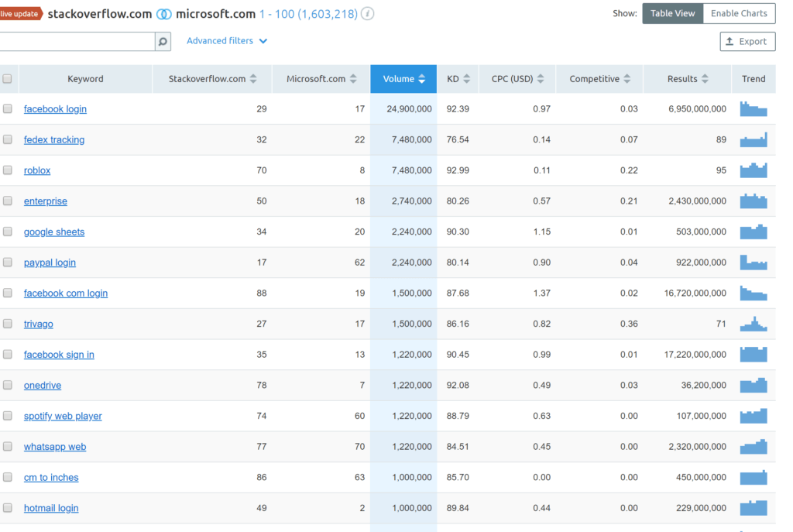Open the whatsapp web keyword link
This screenshot has height=532, width=793.
click(55, 447)
